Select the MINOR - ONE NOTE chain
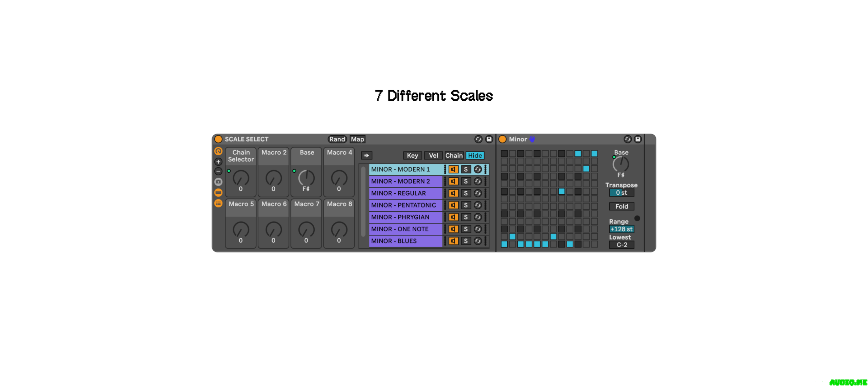This screenshot has width=868, height=386. click(406, 229)
